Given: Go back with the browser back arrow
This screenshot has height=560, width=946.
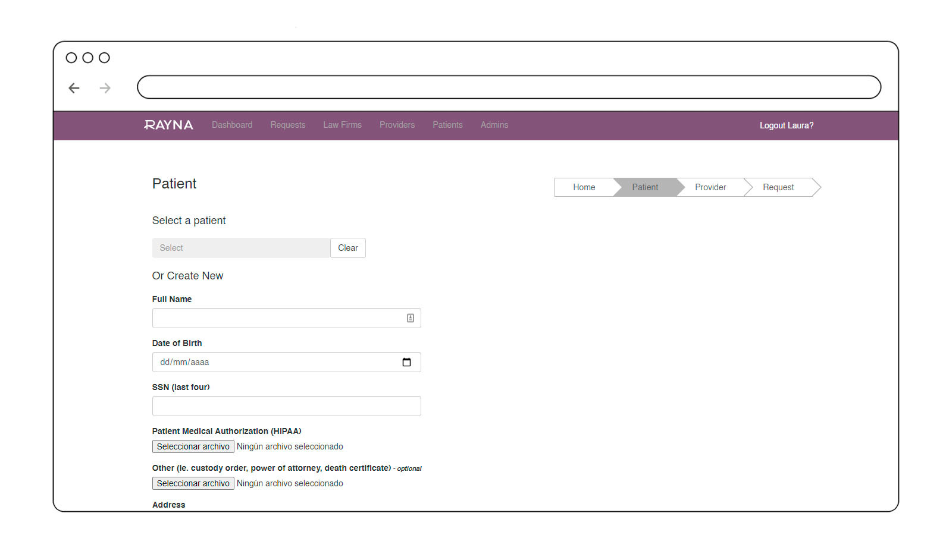Looking at the screenshot, I should [x=74, y=88].
